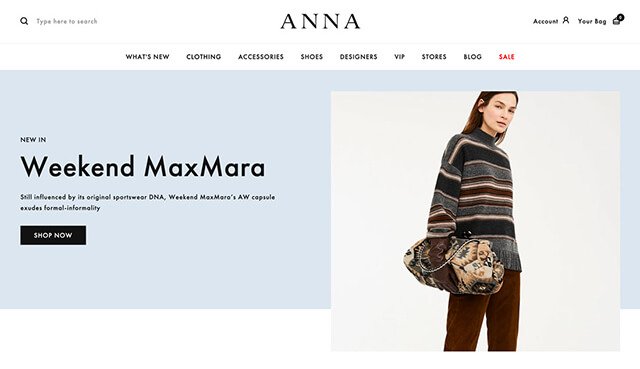Viewport: 640px width, 369px height.
Task: Browse the Designers menu
Action: [359, 57]
